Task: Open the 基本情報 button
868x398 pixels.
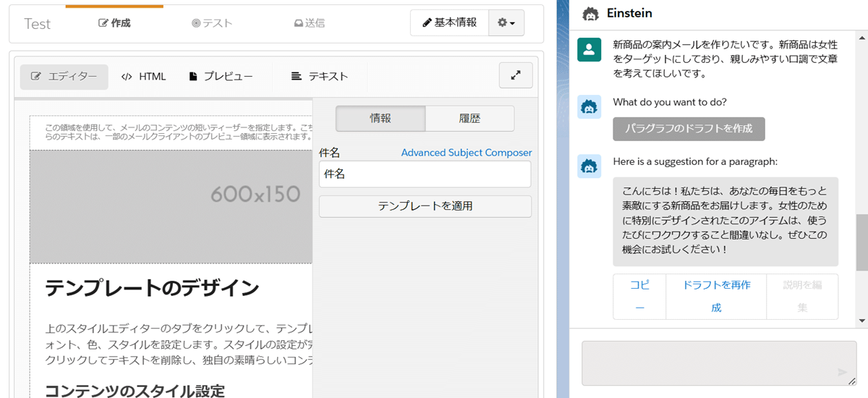Action: (x=449, y=23)
